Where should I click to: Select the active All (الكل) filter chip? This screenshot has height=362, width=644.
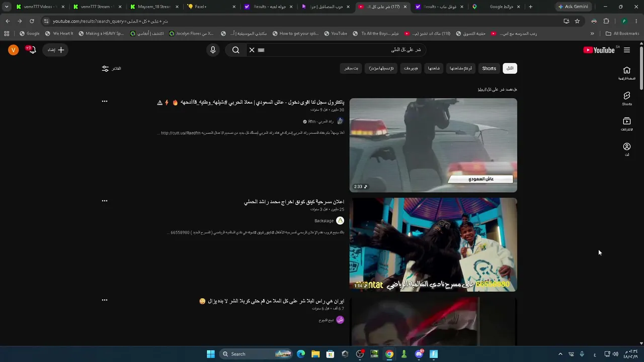pos(510,68)
